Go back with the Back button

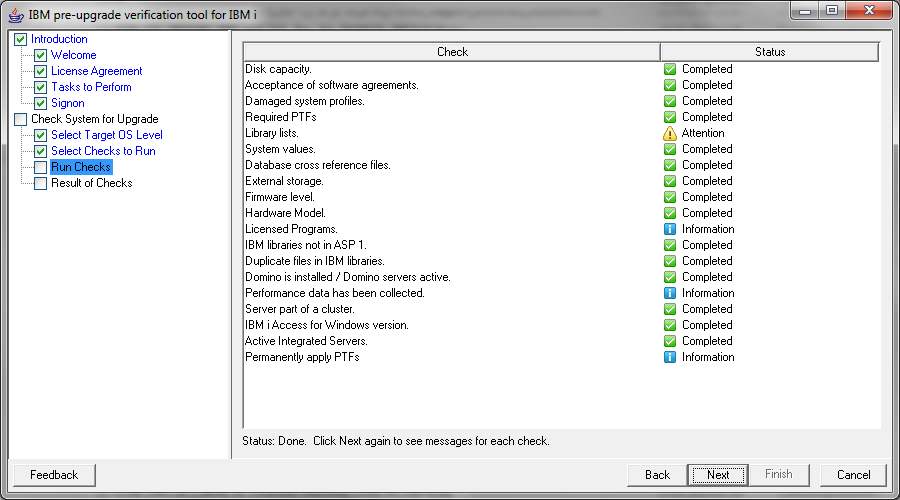coord(657,474)
